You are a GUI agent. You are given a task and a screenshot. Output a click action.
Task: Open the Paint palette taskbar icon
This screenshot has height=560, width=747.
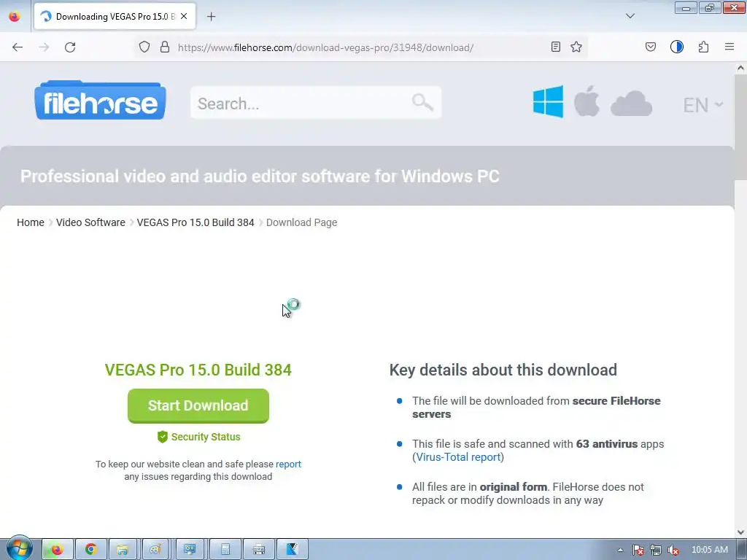[155, 550]
